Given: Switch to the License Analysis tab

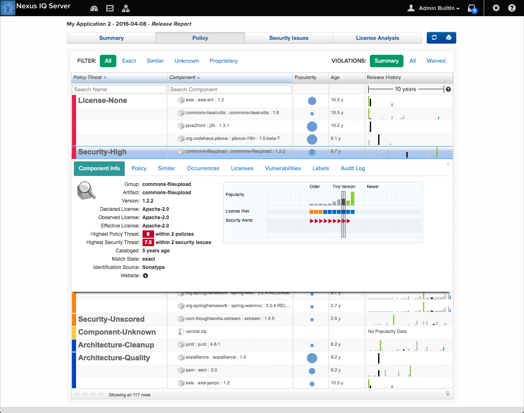Looking at the screenshot, I should click(377, 38).
